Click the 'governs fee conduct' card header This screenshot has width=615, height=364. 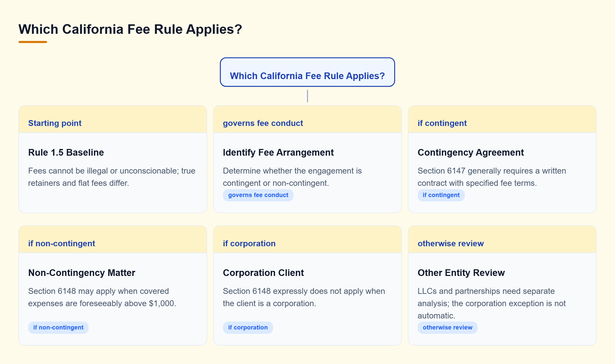(307, 119)
